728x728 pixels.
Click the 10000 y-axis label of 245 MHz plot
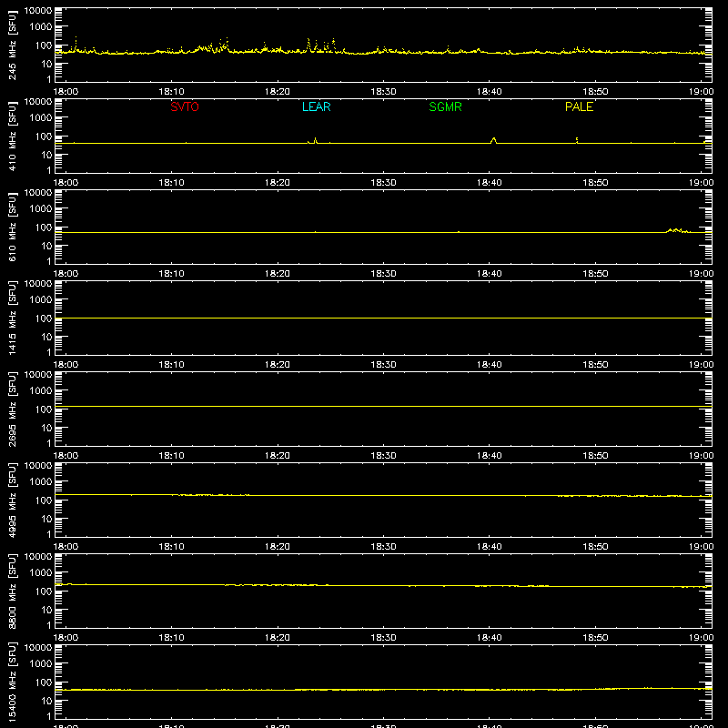point(38,11)
